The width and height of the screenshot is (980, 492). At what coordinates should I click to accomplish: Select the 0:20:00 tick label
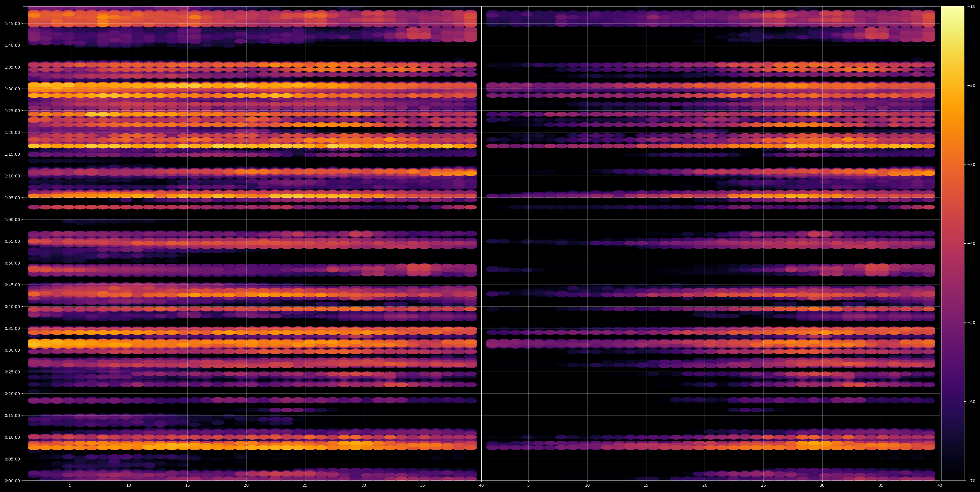click(x=12, y=393)
